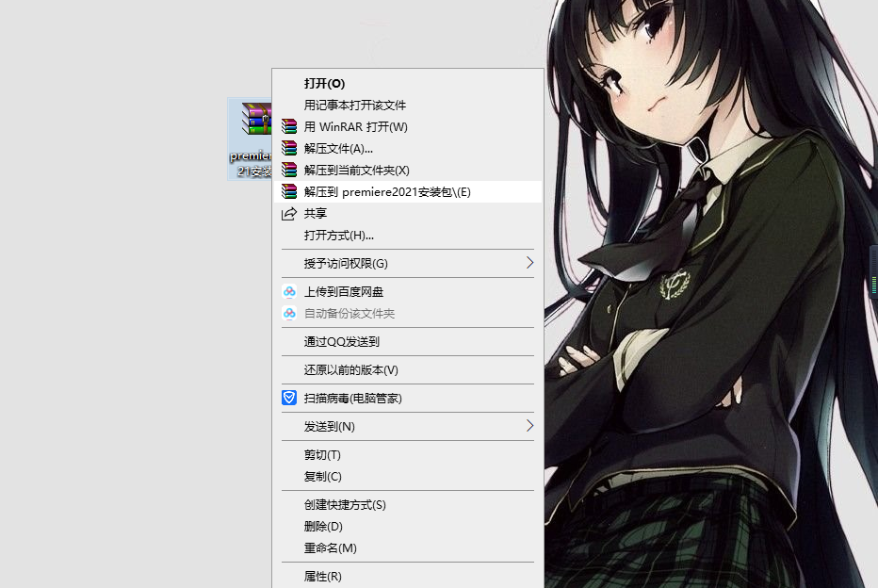Select 自动备份该文件夹 entry

pyautogui.click(x=408, y=314)
